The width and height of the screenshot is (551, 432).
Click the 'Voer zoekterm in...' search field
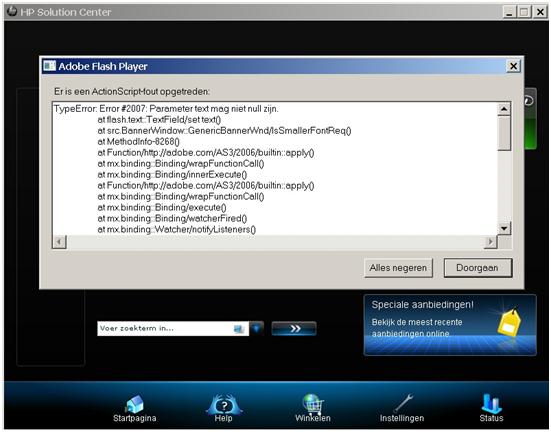click(173, 329)
